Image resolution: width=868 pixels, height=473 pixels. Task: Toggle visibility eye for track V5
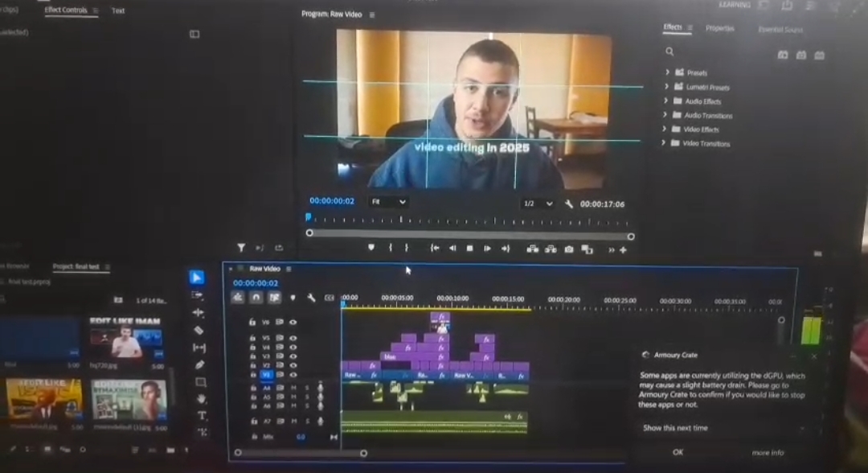pos(293,339)
